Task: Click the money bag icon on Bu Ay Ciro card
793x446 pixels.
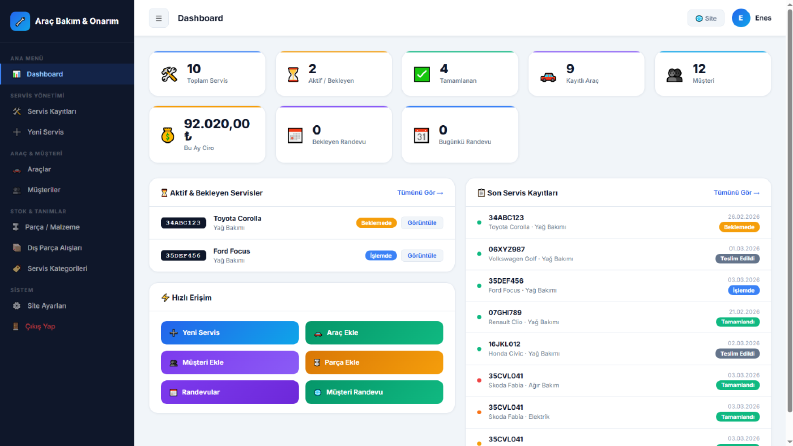Action: click(x=168, y=135)
